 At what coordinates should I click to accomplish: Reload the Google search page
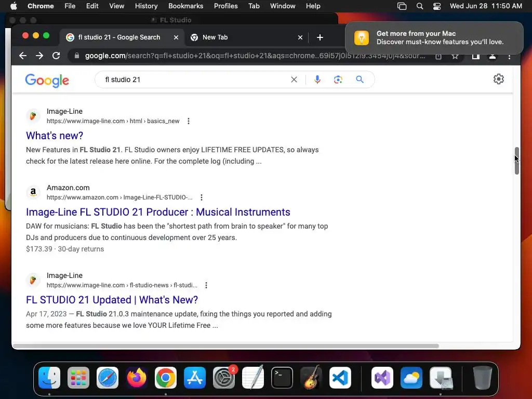pyautogui.click(x=56, y=56)
